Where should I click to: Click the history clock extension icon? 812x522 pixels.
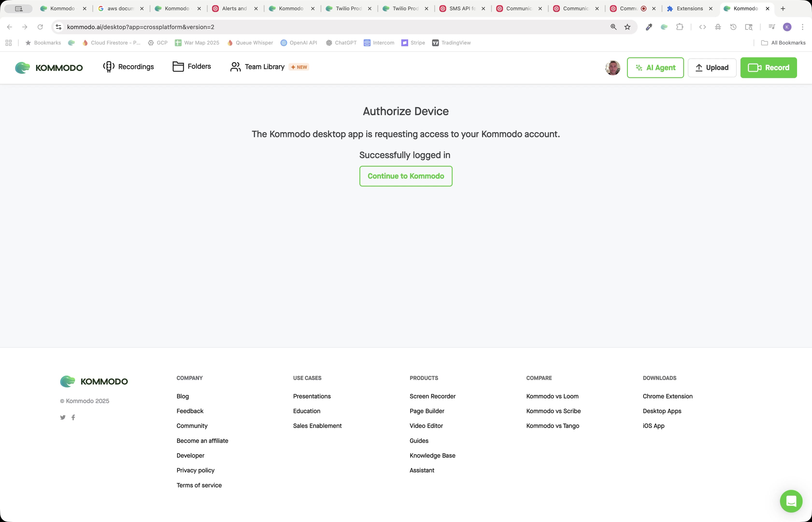(733, 27)
